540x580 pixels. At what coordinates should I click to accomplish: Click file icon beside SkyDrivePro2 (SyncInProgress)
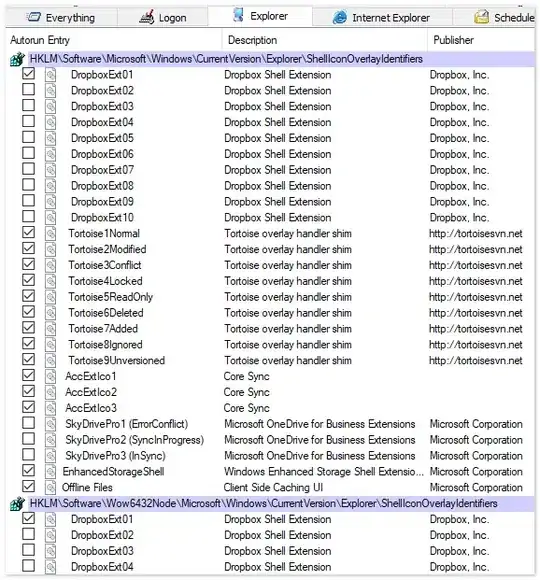coord(51,440)
